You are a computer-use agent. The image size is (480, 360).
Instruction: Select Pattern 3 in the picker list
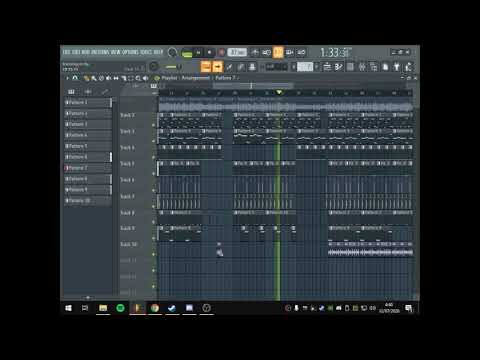coord(88,124)
